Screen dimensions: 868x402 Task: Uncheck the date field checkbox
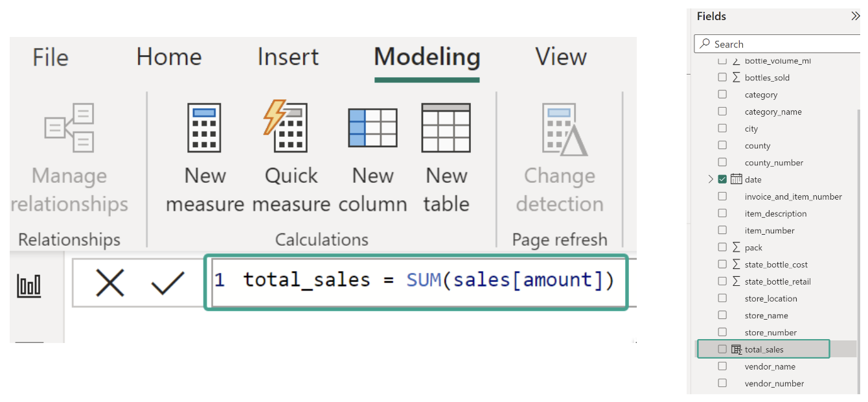[723, 179]
